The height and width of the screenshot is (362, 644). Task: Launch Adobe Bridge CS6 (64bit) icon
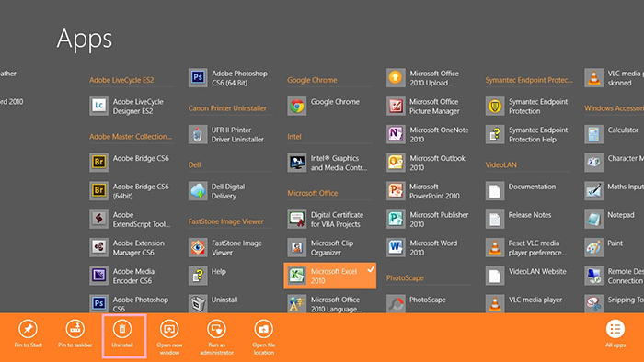99,190
